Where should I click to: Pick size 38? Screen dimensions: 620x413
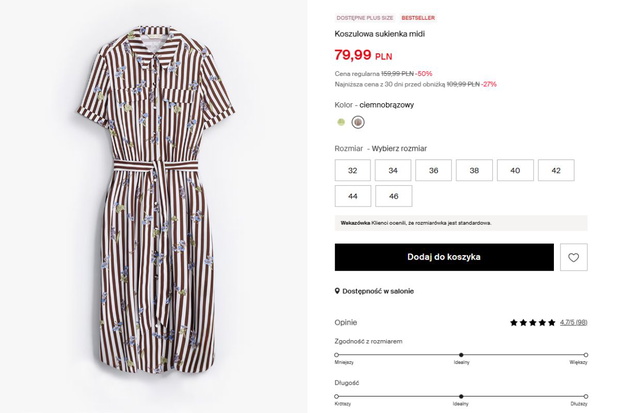474,170
